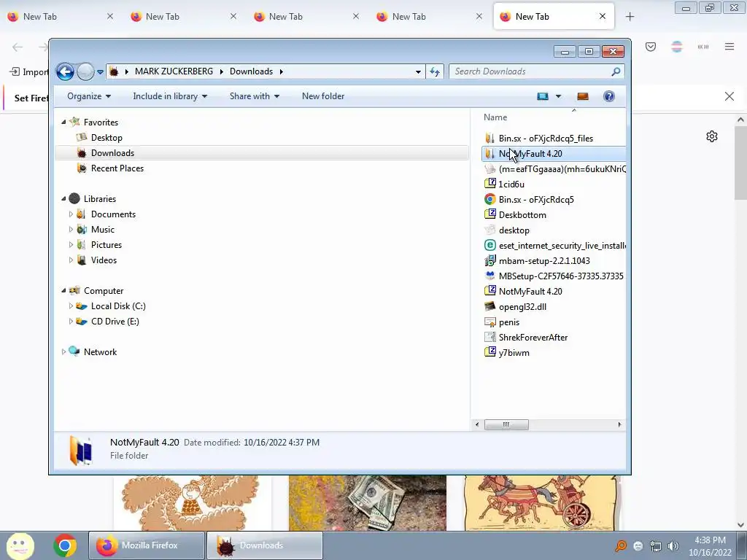Open the Firefox hamburger menu
Viewport: 747px width, 560px height.
tap(729, 47)
